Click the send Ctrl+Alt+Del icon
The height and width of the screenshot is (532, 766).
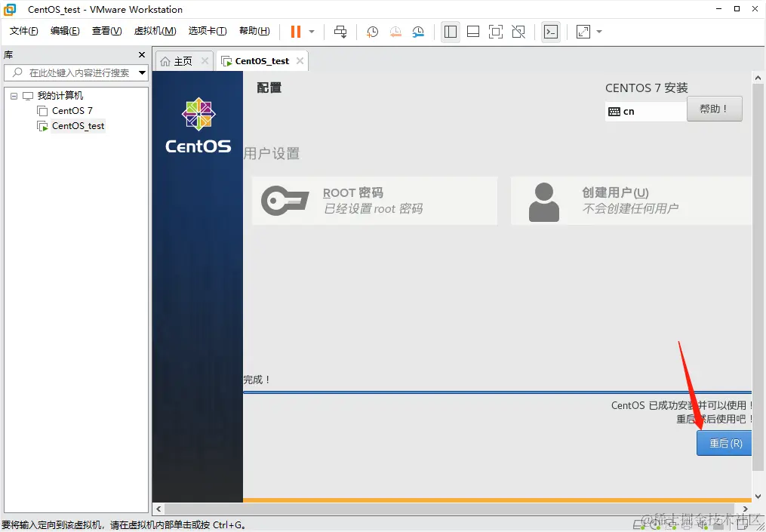point(340,32)
